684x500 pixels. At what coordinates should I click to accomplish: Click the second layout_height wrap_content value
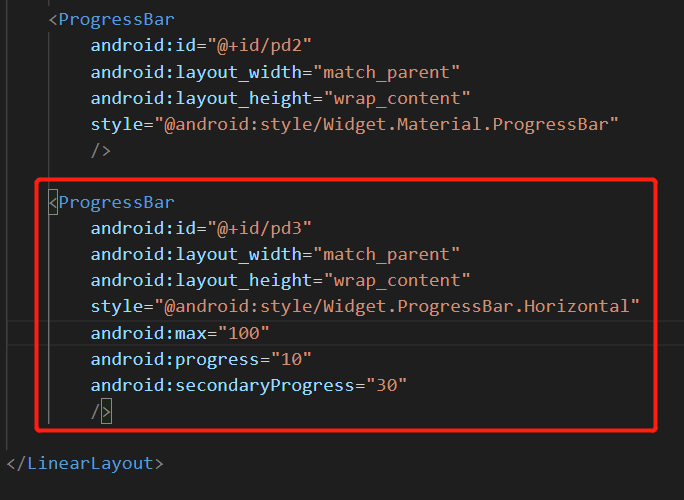tap(397, 281)
